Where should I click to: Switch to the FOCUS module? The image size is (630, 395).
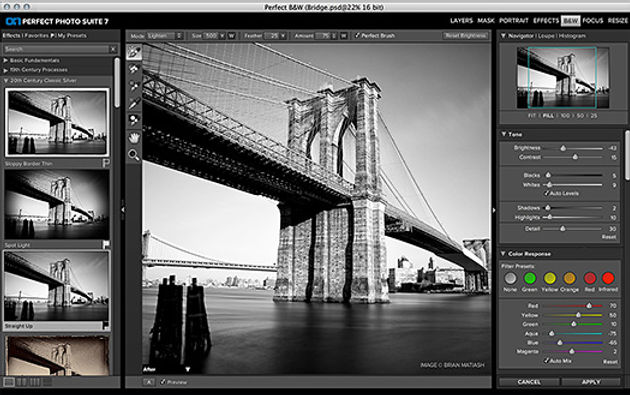pyautogui.click(x=593, y=20)
